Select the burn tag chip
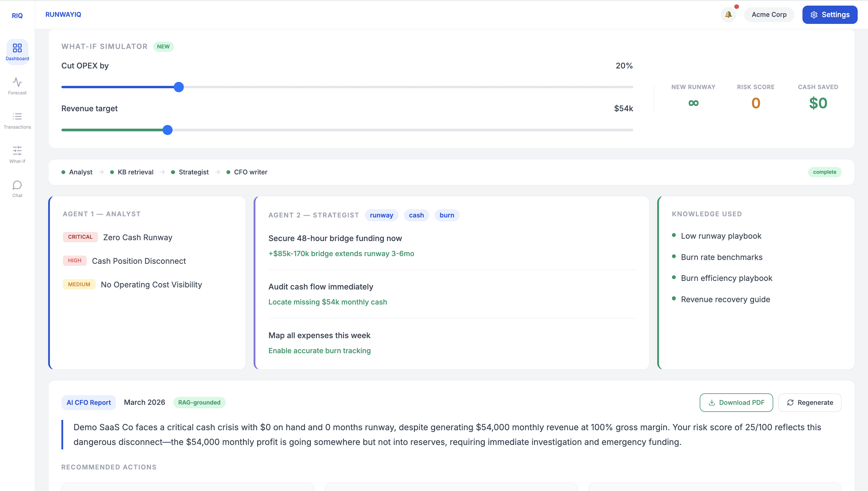The width and height of the screenshot is (868, 491). 447,215
